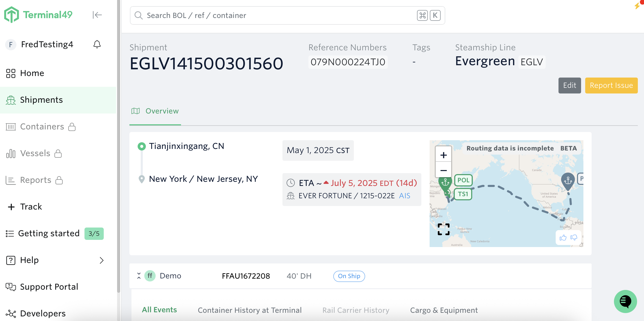The height and width of the screenshot is (321, 644).
Task: Expand the map to fullscreen
Action: tap(443, 229)
